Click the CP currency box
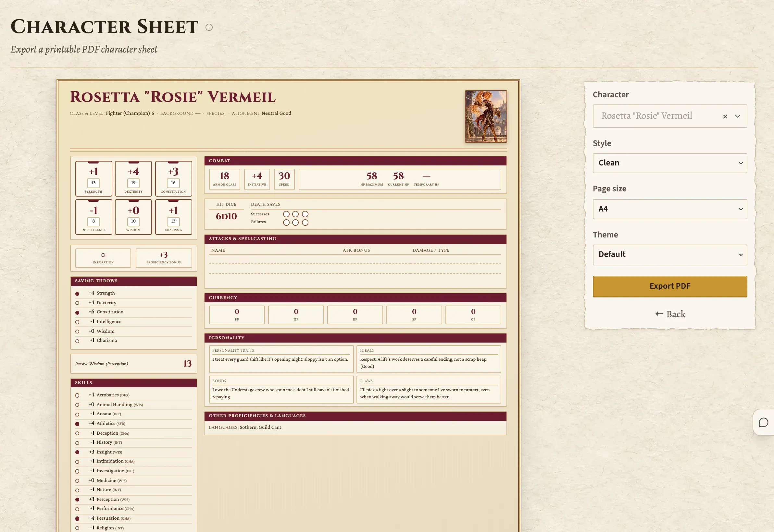Image resolution: width=774 pixels, height=532 pixels. click(473, 315)
